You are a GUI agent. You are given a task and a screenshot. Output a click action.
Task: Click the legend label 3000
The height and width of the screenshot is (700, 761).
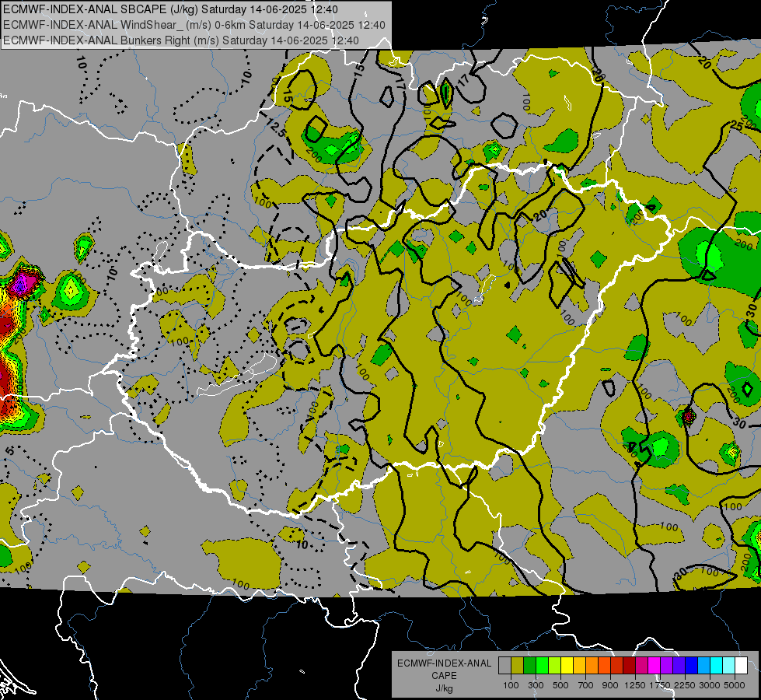(710, 685)
